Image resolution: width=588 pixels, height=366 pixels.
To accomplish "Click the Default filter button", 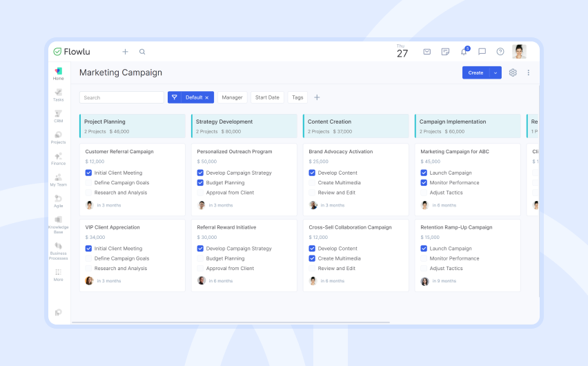I will click(194, 97).
